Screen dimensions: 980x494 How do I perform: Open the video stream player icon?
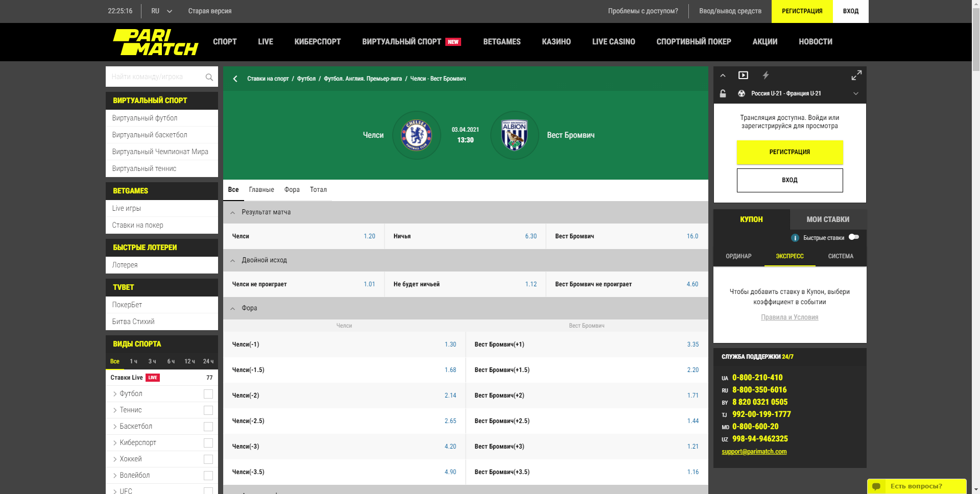(x=743, y=76)
